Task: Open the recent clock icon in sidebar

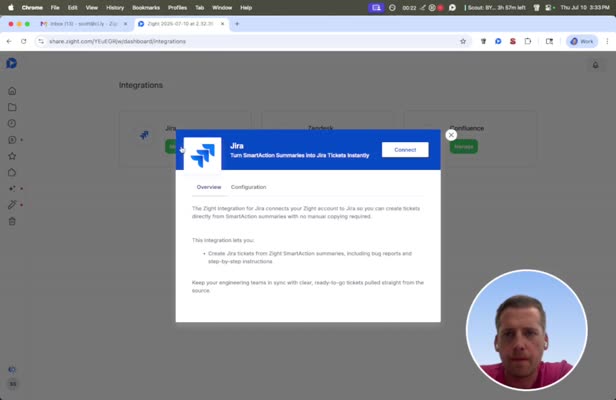Action: click(12, 123)
